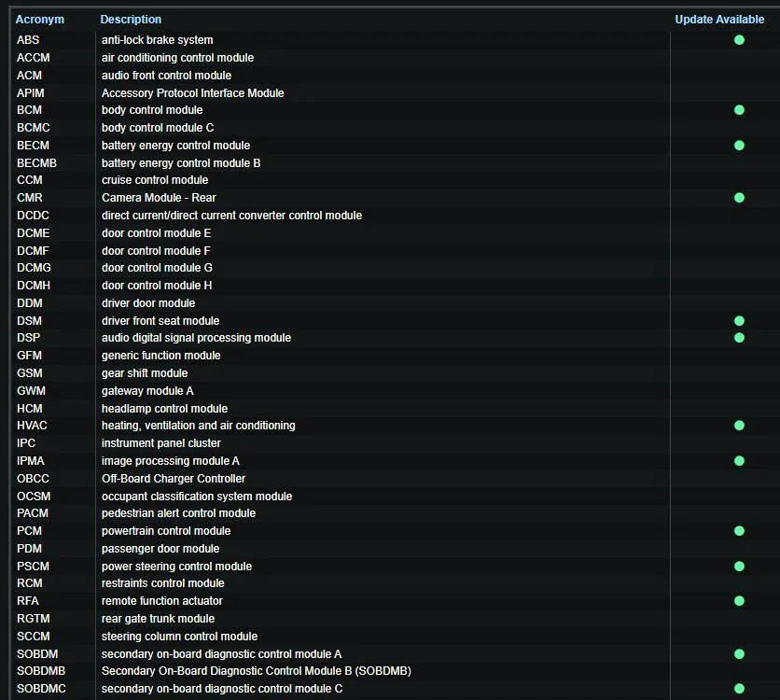This screenshot has width=780, height=700.
Task: Select the 'instrument panel cluster' description
Action: point(161,443)
